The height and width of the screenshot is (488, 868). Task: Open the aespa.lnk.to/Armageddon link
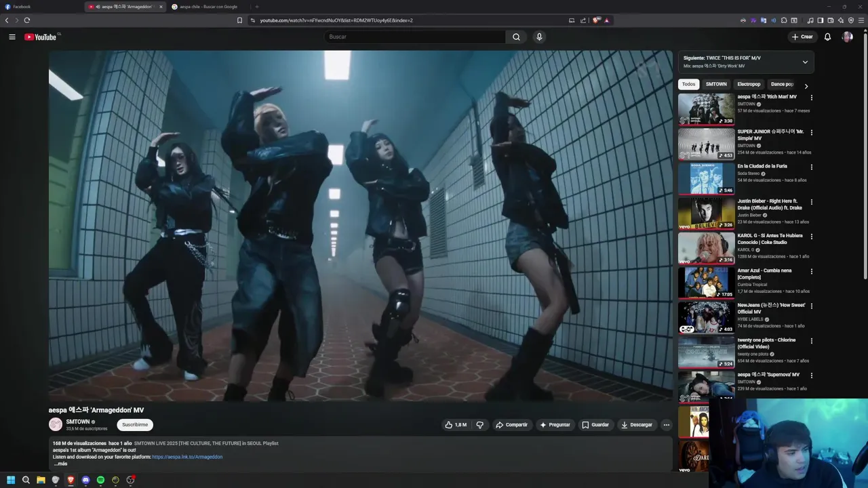[x=187, y=457]
